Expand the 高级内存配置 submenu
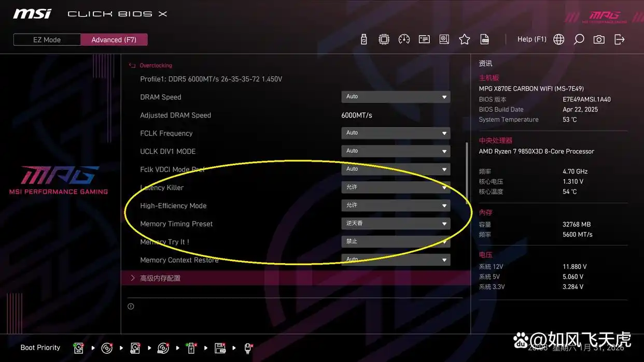The image size is (644, 362). click(x=160, y=278)
